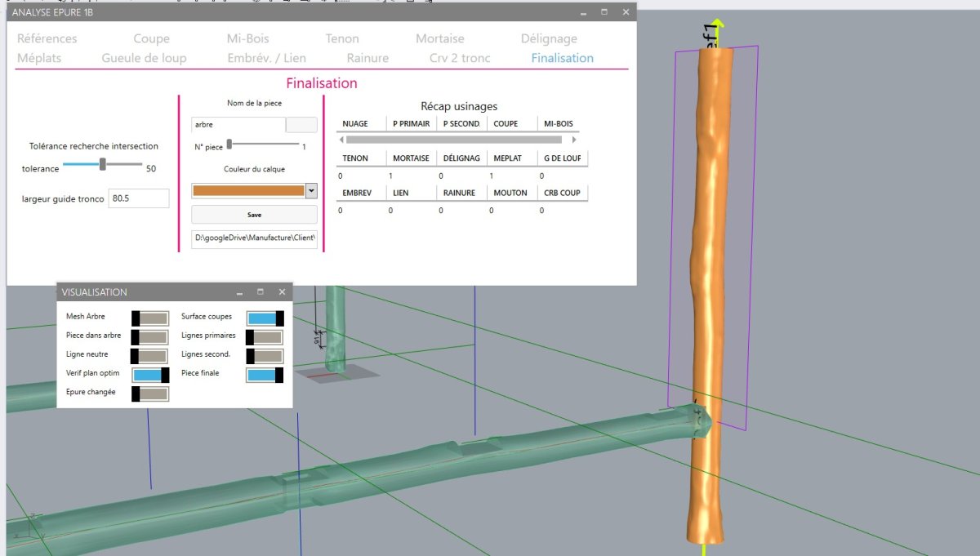The height and width of the screenshot is (556, 980).
Task: Click the tolerance slider handle
Action: (103, 164)
